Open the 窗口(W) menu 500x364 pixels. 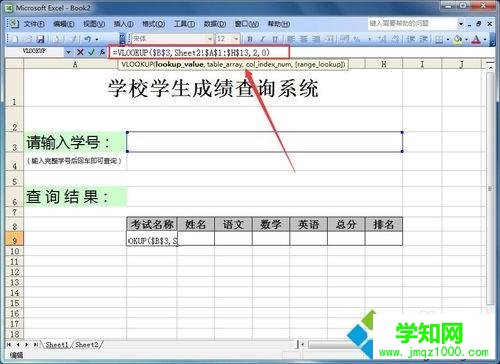247,24
